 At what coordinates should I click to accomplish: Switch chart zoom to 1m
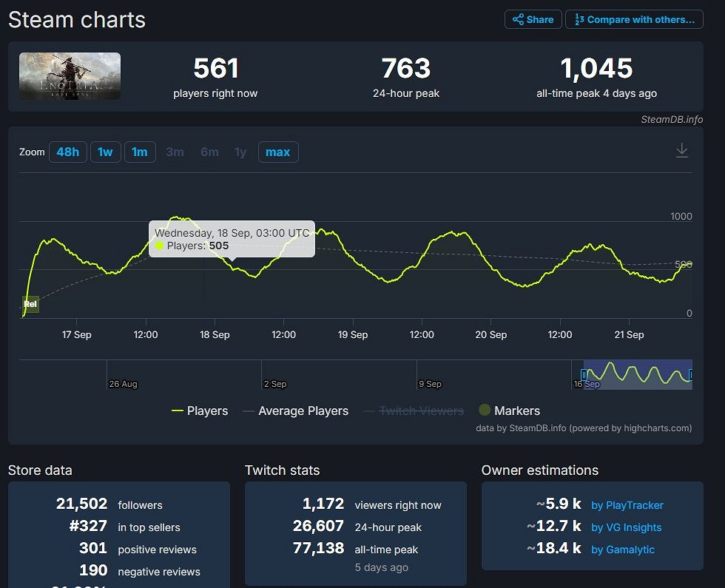140,152
